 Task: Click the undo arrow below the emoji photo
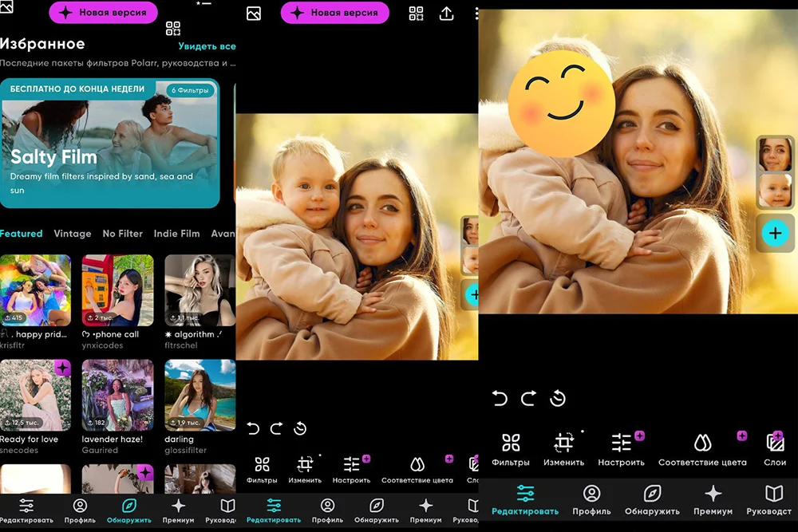coord(500,398)
